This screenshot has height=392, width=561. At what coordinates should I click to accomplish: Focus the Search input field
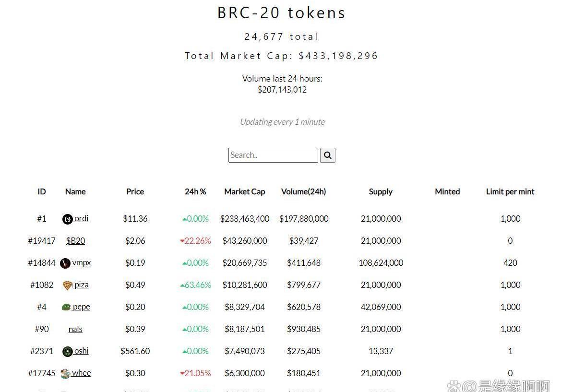[273, 155]
